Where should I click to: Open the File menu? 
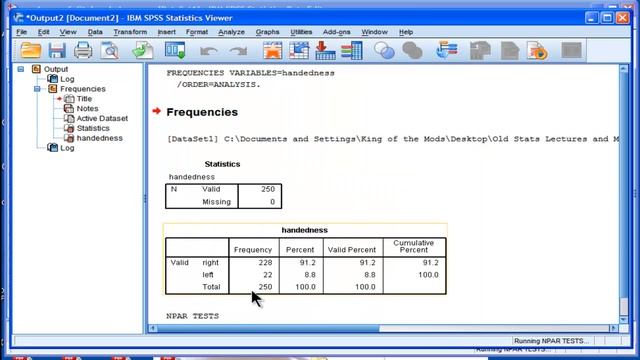point(21,32)
